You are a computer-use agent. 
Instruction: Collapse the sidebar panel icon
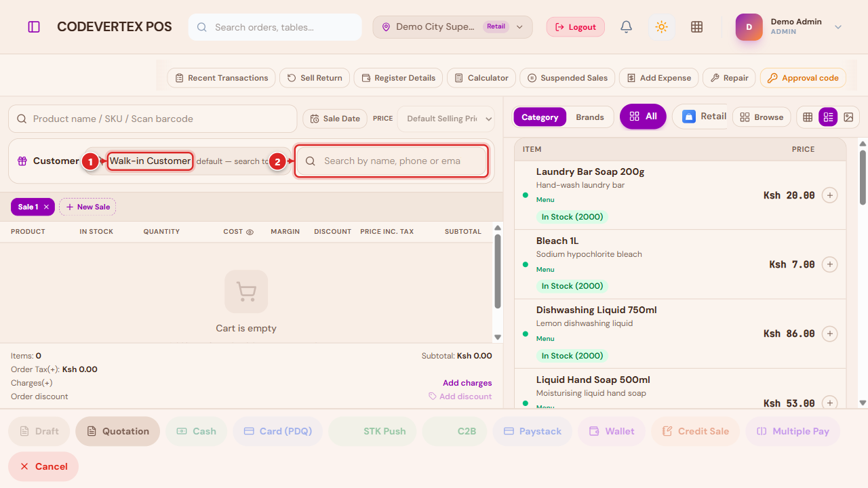coord(34,27)
